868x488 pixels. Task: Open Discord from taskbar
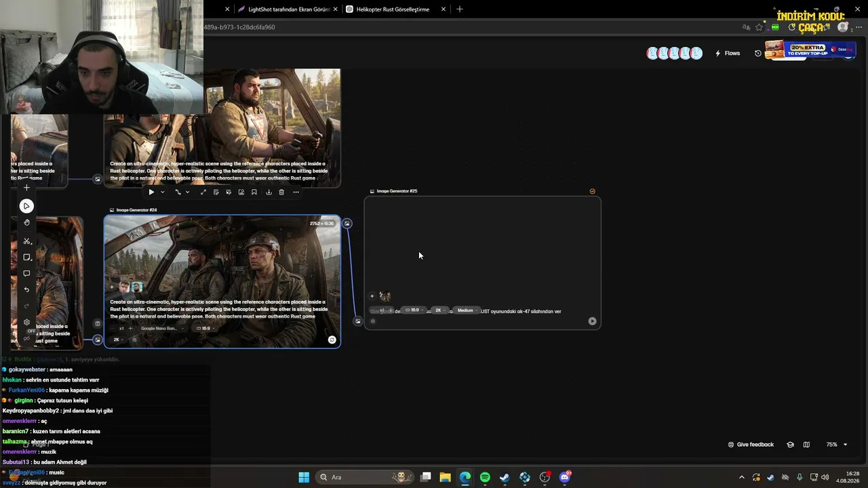point(565,477)
